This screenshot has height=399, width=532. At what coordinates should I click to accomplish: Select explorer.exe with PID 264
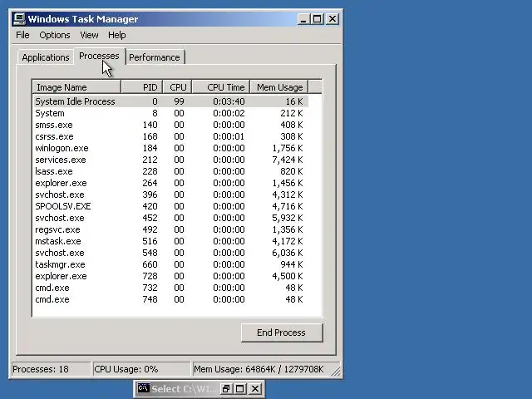pyautogui.click(x=171, y=183)
